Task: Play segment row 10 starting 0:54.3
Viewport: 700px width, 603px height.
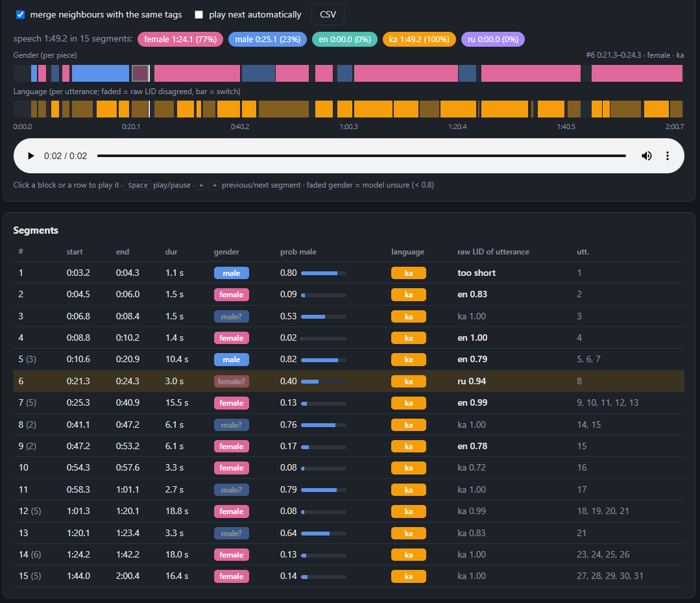Action: click(348, 467)
